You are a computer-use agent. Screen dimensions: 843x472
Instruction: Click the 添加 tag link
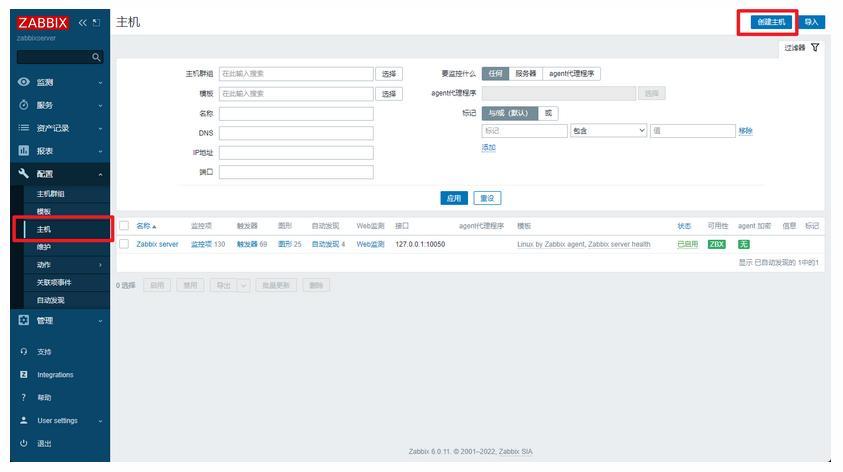pos(488,147)
